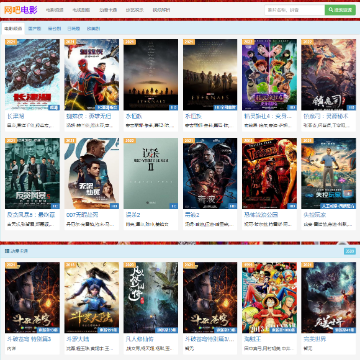Open the first navigation menu item after logo
Screen dimensions: 360x360
click(54, 10)
